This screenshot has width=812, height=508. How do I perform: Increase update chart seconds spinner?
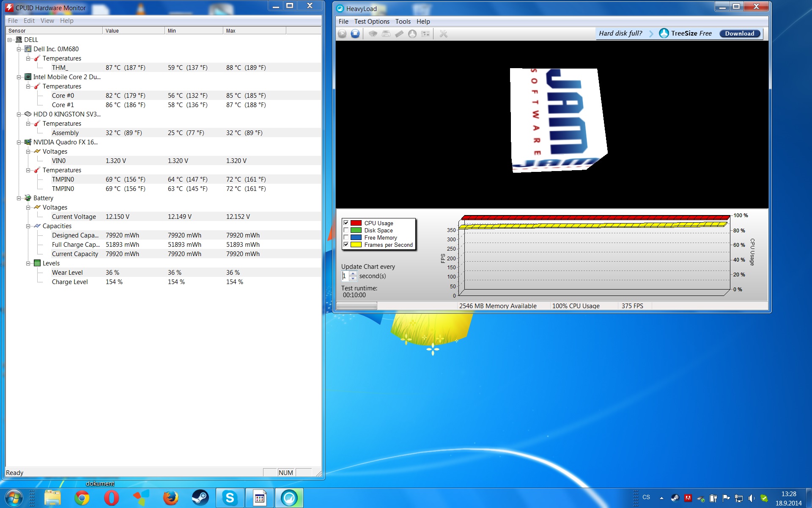pyautogui.click(x=353, y=274)
